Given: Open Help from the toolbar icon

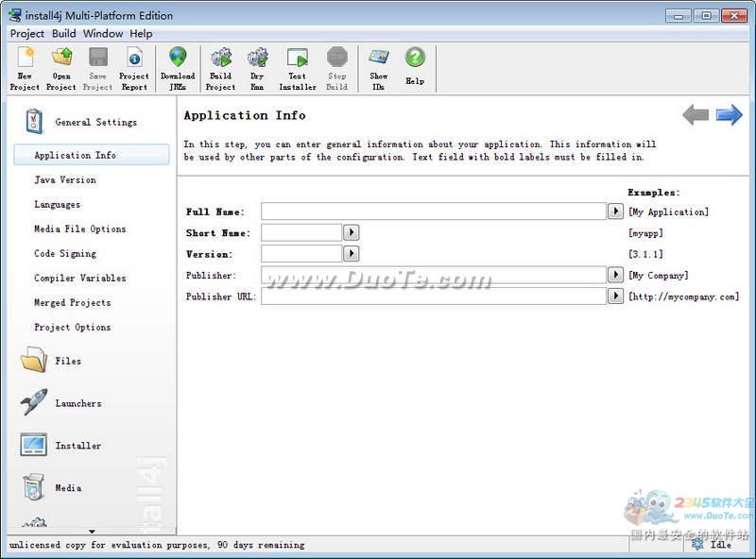Looking at the screenshot, I should click(415, 58).
